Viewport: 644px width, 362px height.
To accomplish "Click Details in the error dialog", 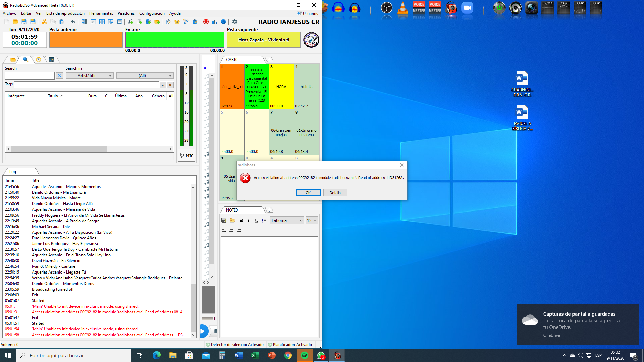I will (x=335, y=193).
